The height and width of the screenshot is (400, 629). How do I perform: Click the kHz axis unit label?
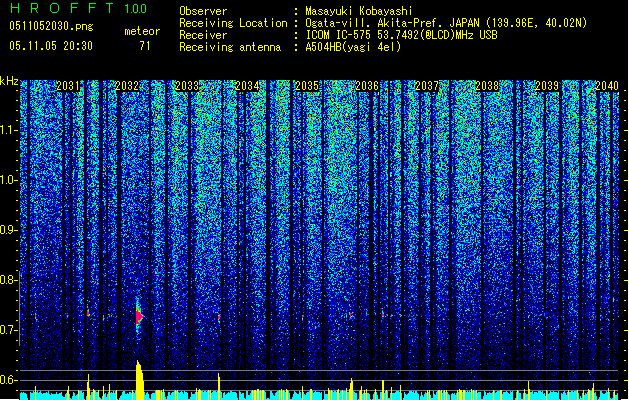tap(9, 81)
